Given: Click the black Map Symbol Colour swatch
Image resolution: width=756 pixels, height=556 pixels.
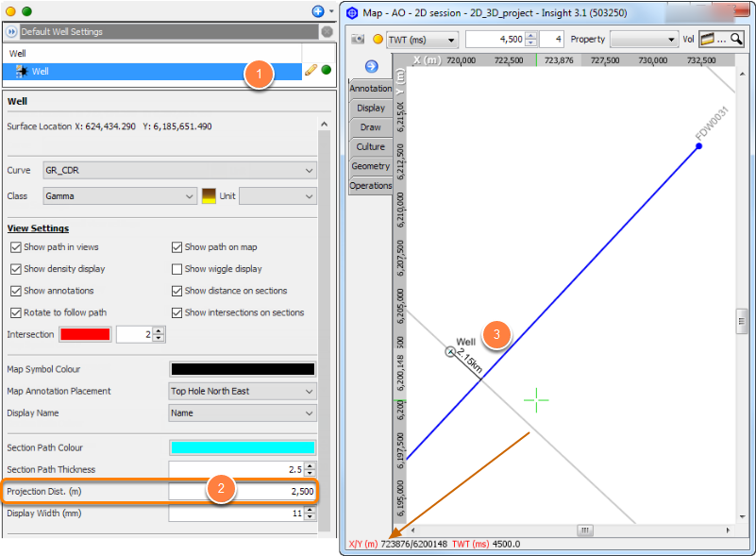Looking at the screenshot, I should pos(243,369).
